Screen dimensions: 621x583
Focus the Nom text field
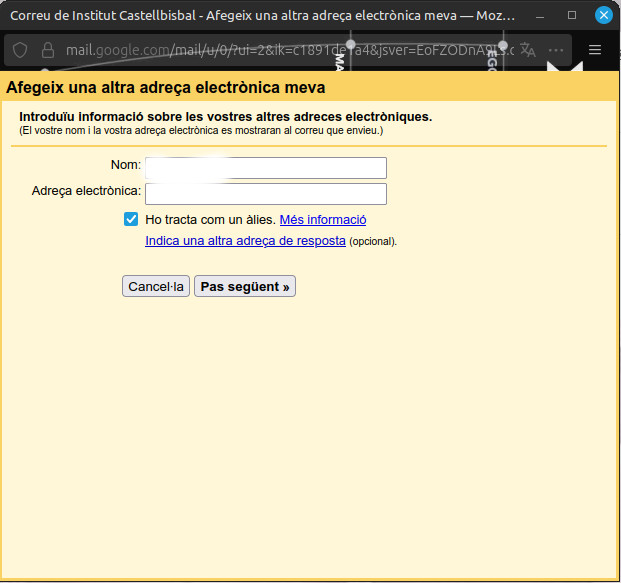[x=265, y=168]
